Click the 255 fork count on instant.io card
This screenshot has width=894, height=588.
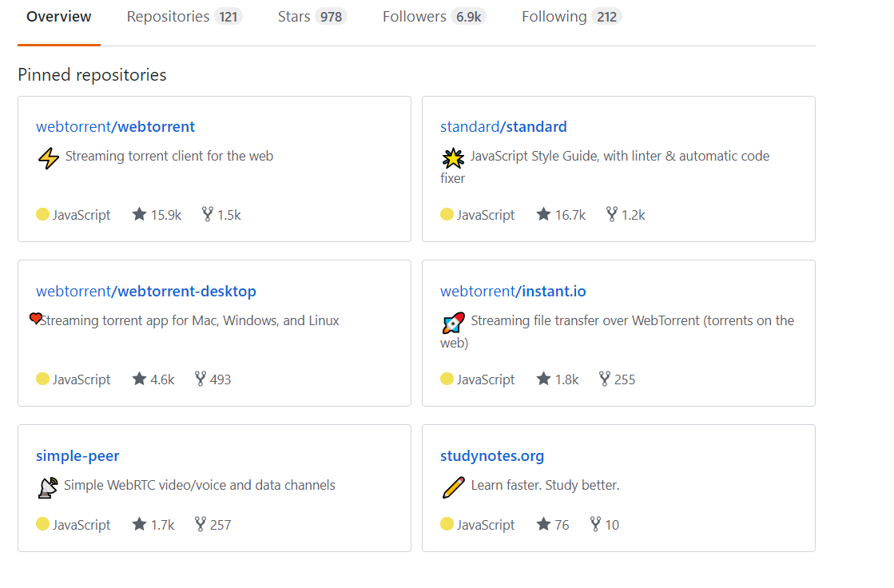click(625, 379)
